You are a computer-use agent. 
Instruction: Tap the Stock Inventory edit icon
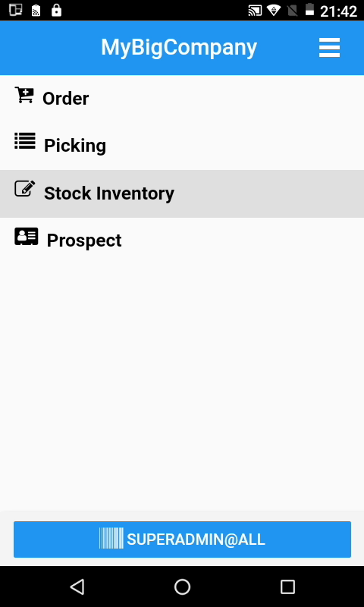(25, 188)
